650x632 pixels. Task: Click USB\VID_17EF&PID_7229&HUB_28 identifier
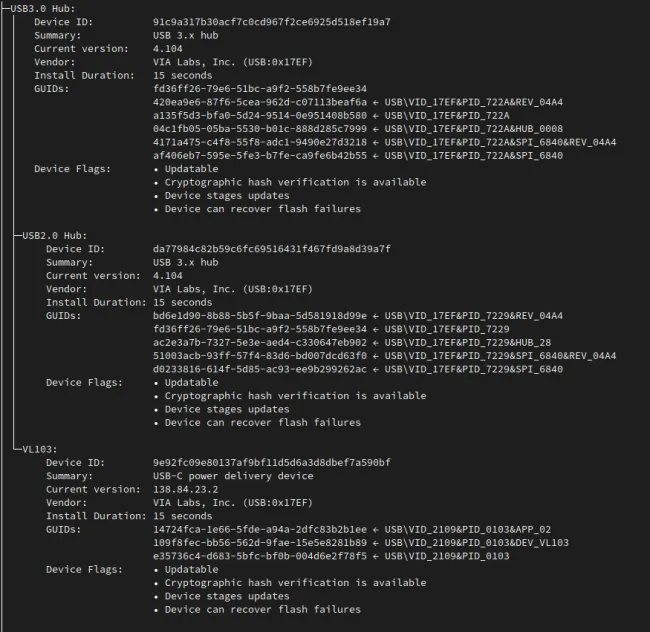468,343
